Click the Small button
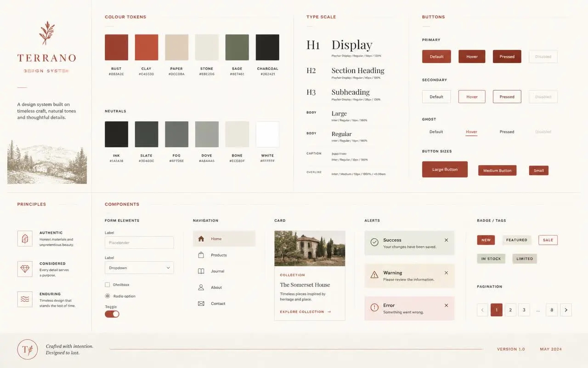The image size is (588, 368). point(539,171)
